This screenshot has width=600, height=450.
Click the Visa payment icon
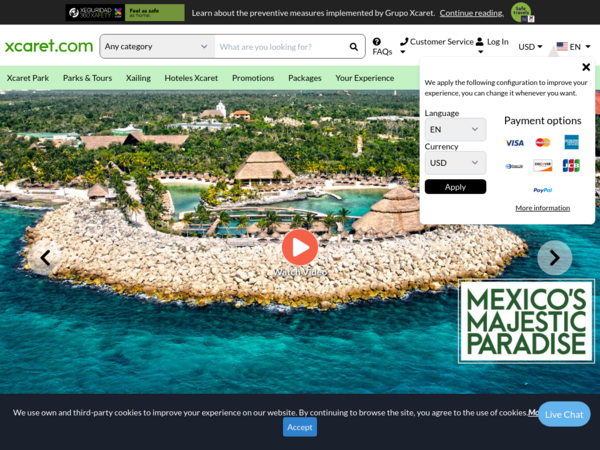[x=515, y=143]
